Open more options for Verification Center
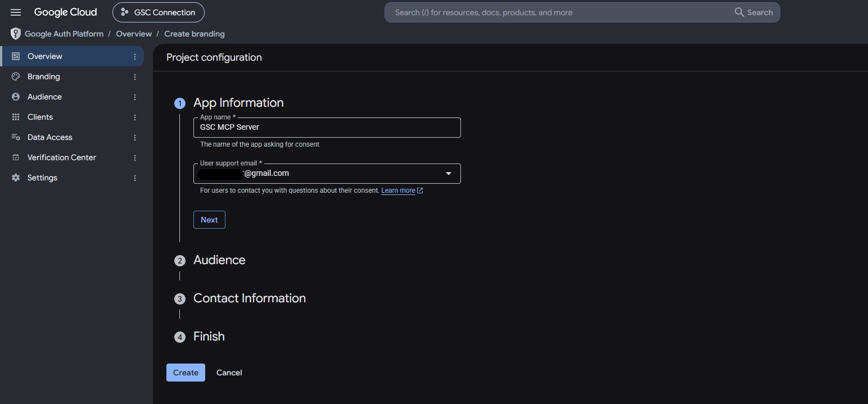 135,158
